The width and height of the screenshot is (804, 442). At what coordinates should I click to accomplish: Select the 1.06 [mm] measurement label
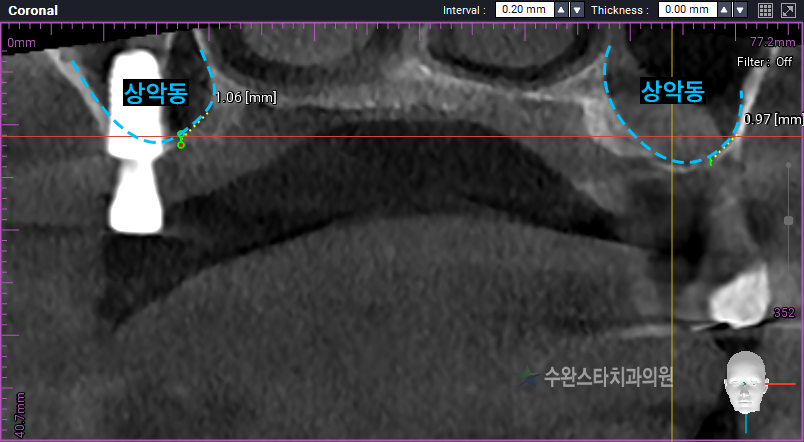(x=246, y=97)
